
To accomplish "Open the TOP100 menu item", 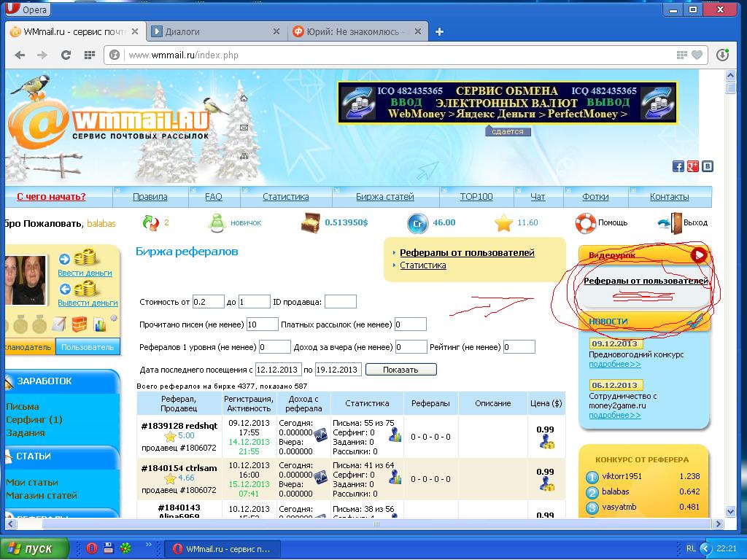I will click(x=476, y=197).
